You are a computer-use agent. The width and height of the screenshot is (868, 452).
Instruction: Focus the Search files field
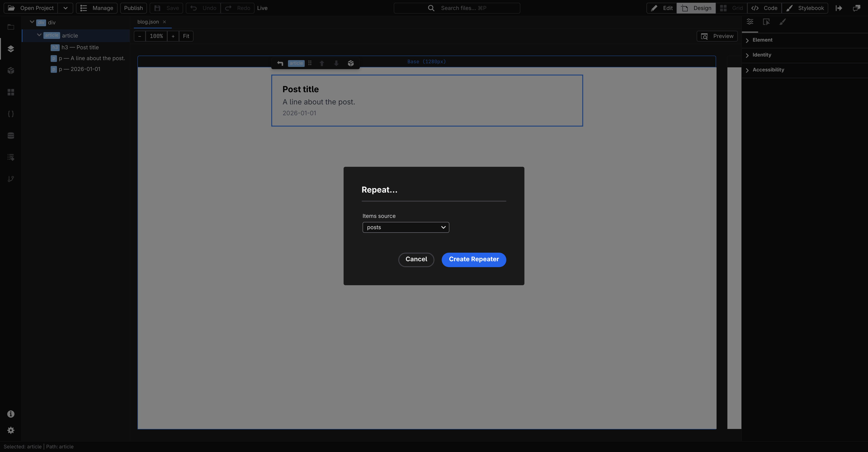coord(457,8)
